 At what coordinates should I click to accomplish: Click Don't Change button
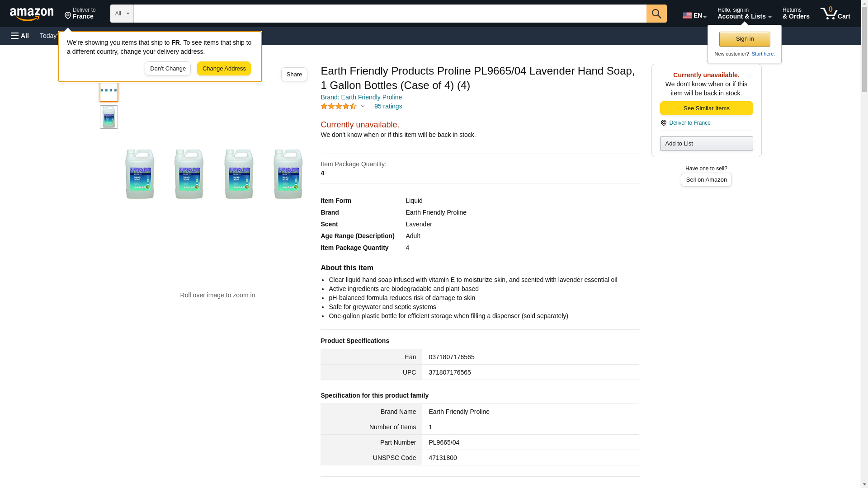click(167, 69)
